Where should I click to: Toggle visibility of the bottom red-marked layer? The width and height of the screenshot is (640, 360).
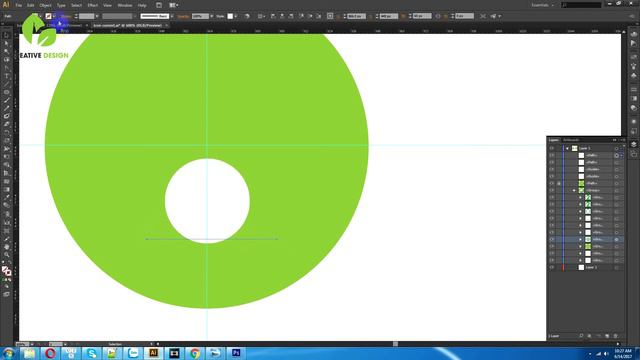coord(551,267)
